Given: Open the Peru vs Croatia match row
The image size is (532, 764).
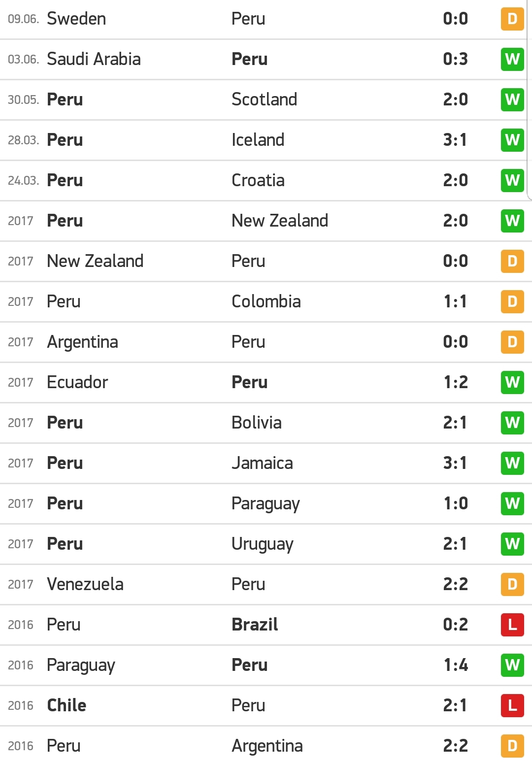Looking at the screenshot, I should coord(266,180).
